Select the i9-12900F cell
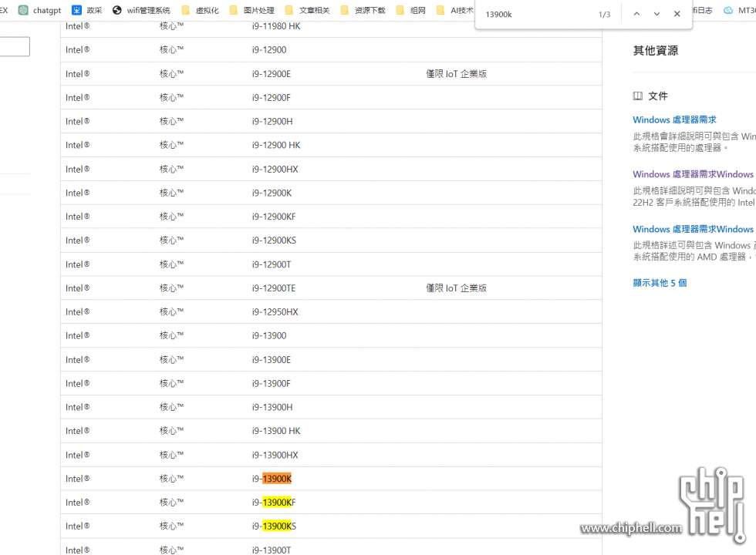 point(271,97)
